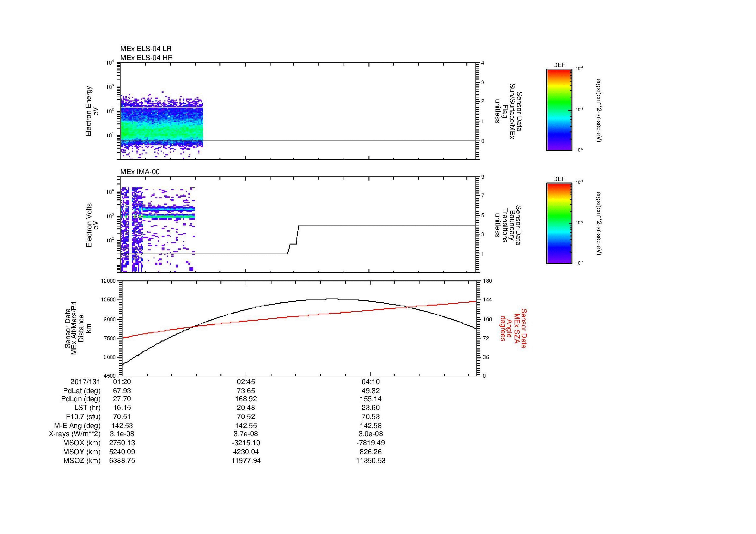Viewport: 756px width, 534px height.
Task: Click the MSOZ (km) row label
Action: (x=82, y=461)
